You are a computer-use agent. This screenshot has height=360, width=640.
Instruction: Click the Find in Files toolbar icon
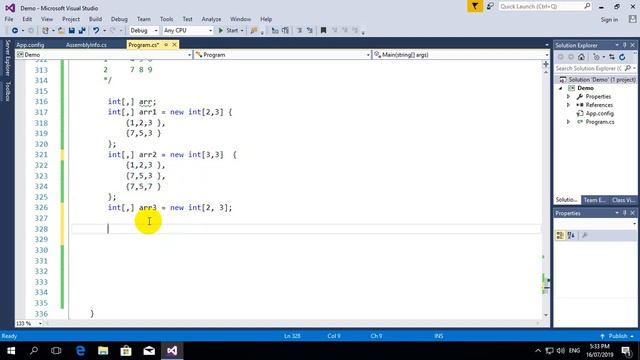[254, 30]
